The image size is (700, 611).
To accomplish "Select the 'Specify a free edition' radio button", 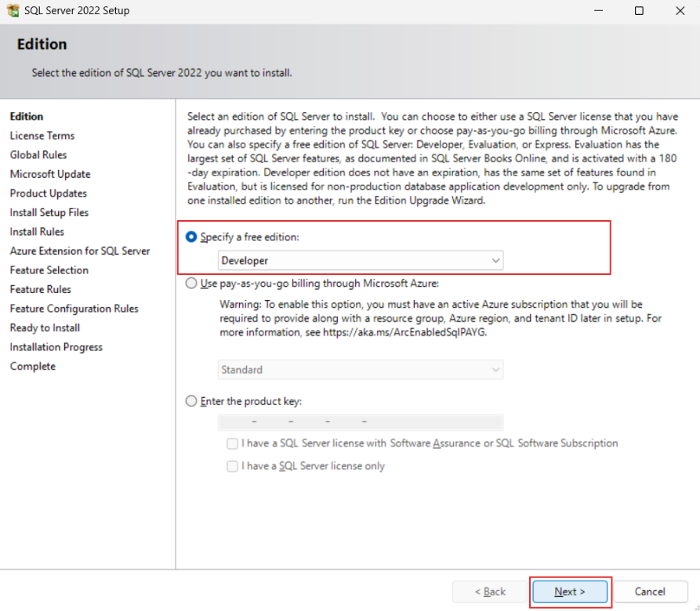I will (x=192, y=237).
